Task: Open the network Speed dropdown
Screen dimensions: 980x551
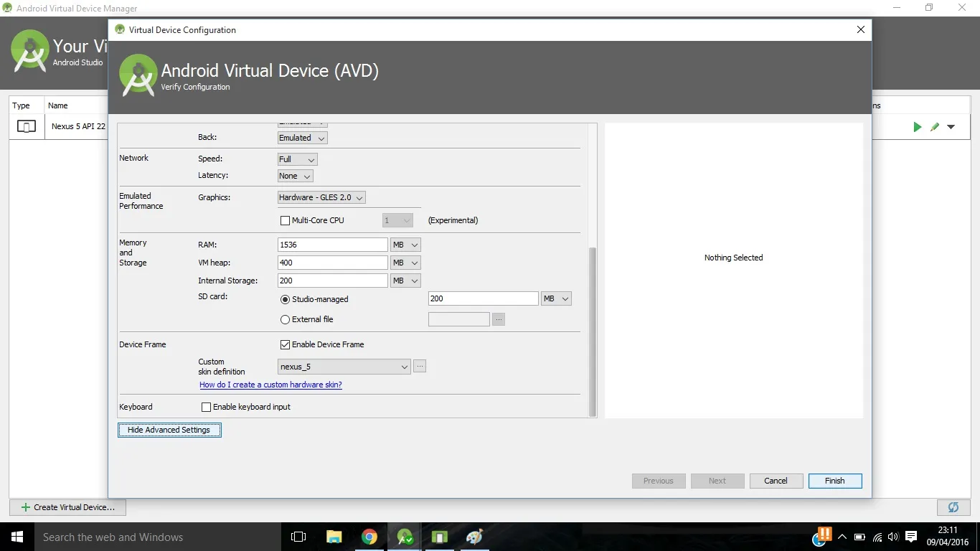Action: pos(297,159)
